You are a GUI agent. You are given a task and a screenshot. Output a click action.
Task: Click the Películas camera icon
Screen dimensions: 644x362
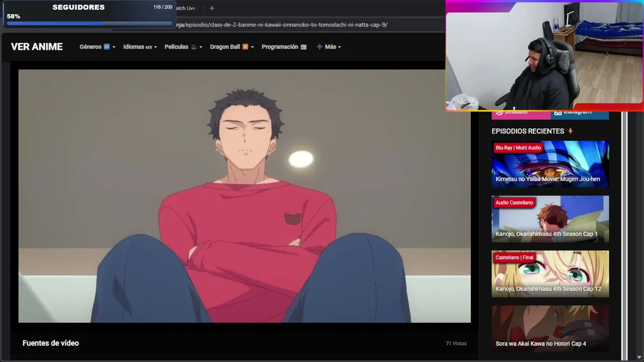pyautogui.click(x=194, y=47)
